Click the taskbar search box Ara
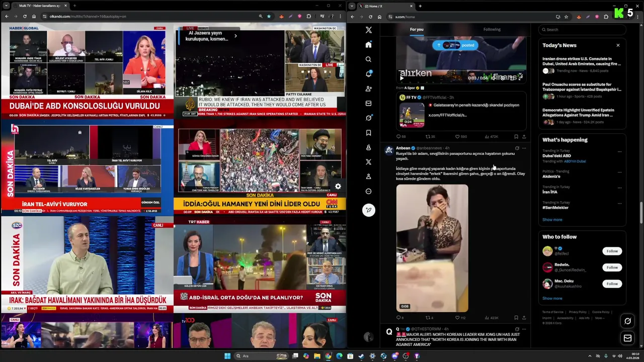644x362 pixels. point(262,356)
